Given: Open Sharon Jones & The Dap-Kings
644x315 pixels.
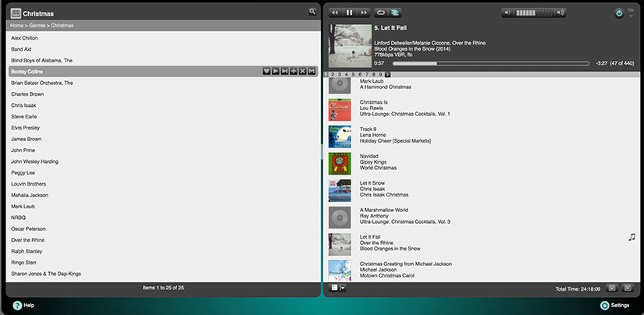Looking at the screenshot, I should pyautogui.click(x=46, y=274).
